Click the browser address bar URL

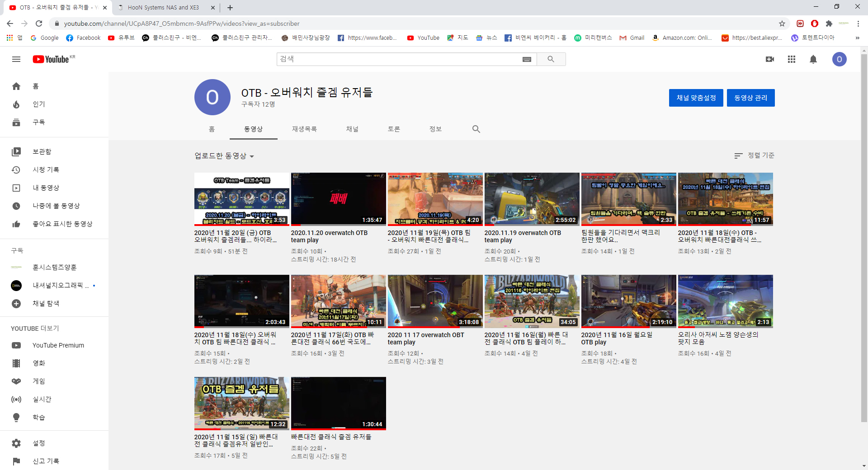pos(182,23)
